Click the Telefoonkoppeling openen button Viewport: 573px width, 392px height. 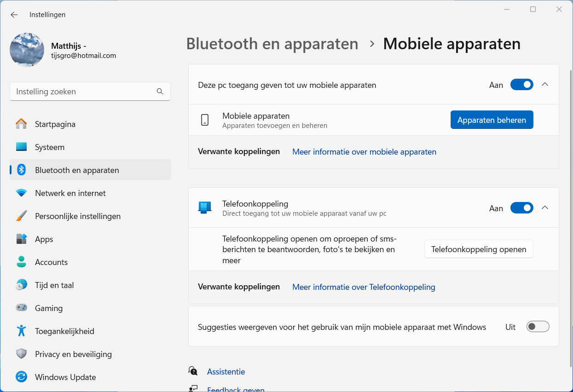point(479,249)
